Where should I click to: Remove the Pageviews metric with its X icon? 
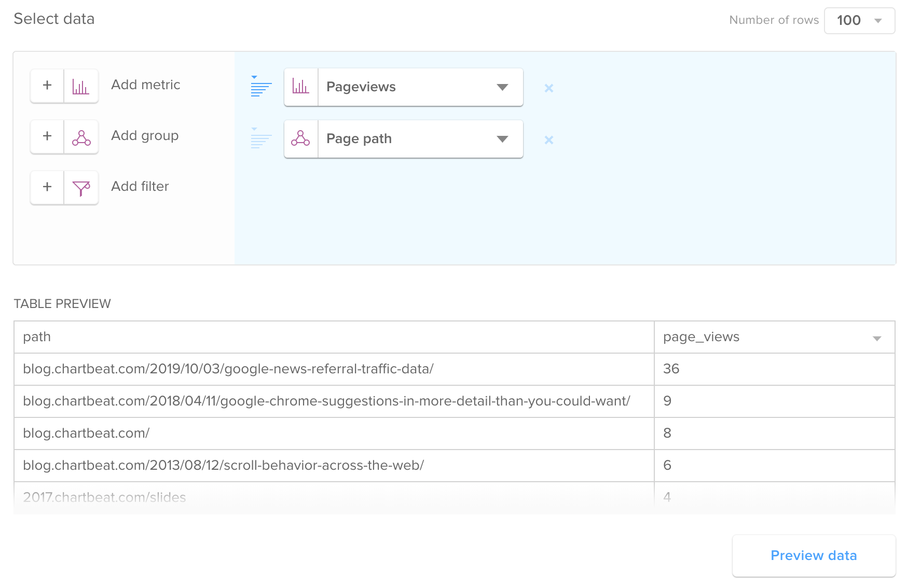pyautogui.click(x=548, y=88)
